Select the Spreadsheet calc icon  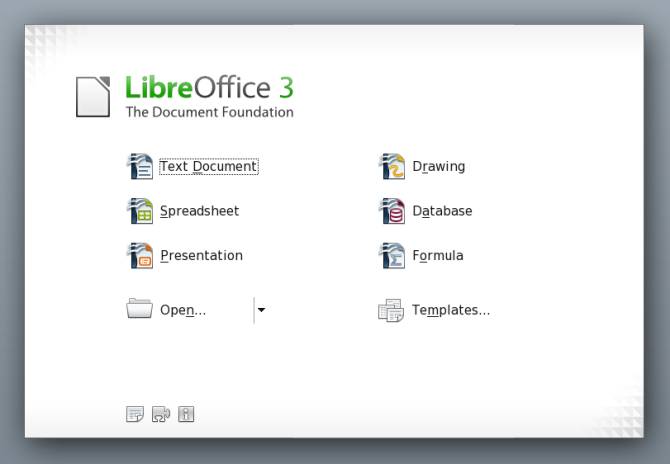(x=140, y=211)
